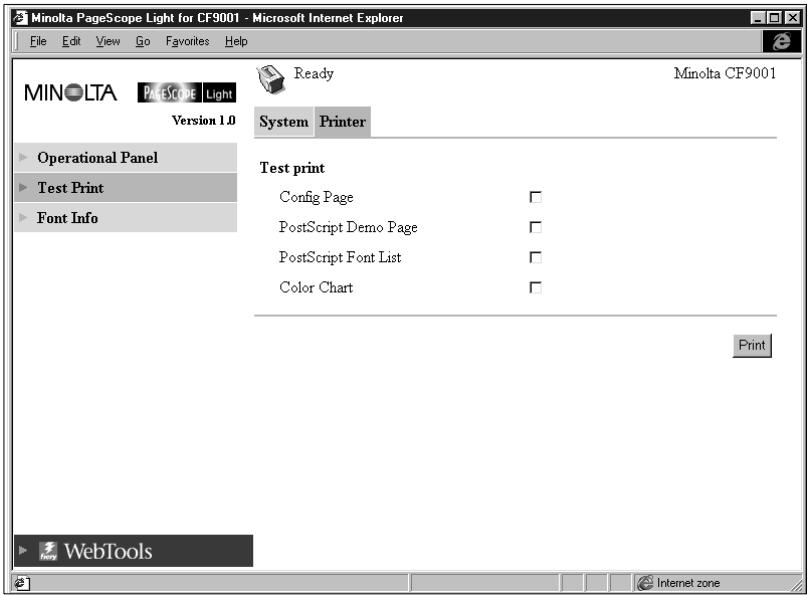Expand the WebTools arrow
This screenshot has height=595, width=810.
click(x=23, y=550)
